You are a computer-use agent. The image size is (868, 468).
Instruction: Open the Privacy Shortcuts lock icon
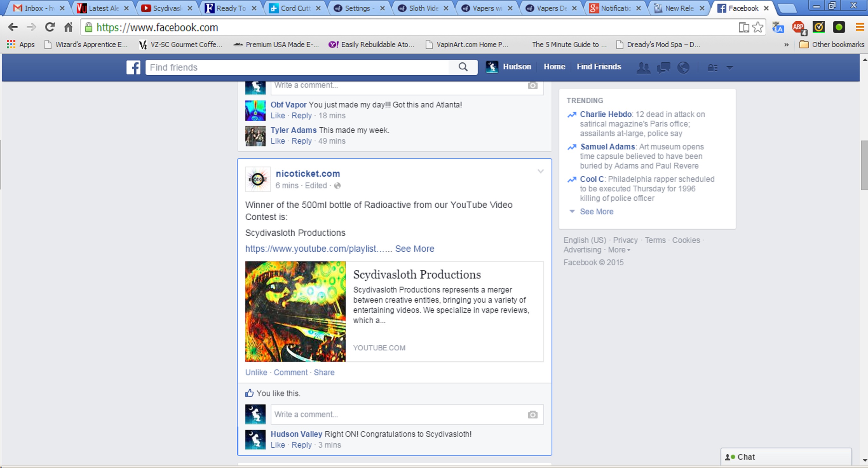[x=712, y=68]
